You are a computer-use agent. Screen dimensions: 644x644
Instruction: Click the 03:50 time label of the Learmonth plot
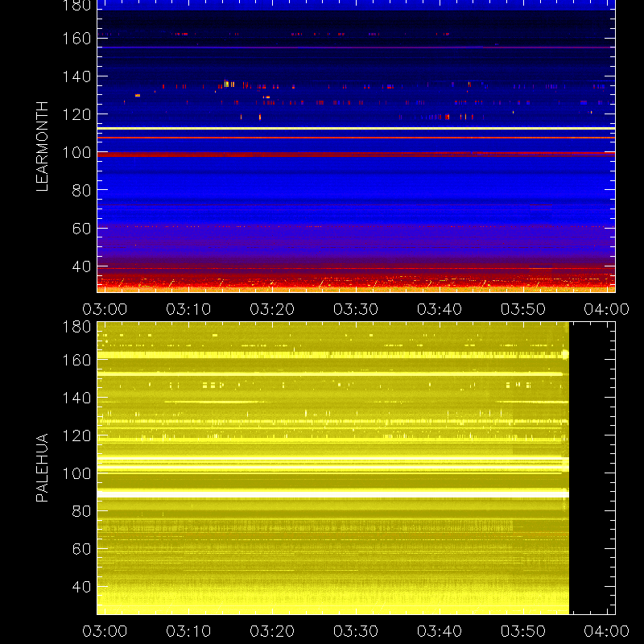tap(522, 309)
